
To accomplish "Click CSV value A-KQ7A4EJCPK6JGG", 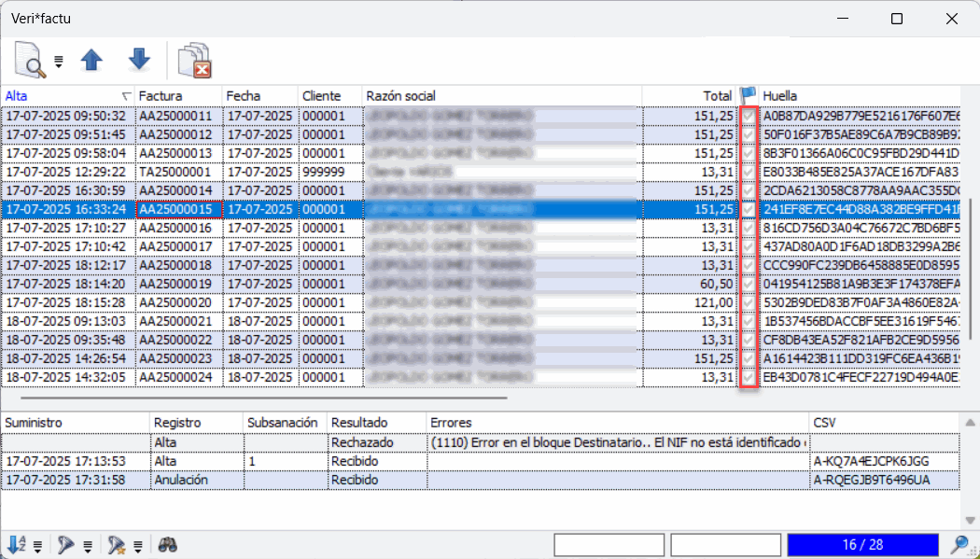I will click(x=871, y=462).
